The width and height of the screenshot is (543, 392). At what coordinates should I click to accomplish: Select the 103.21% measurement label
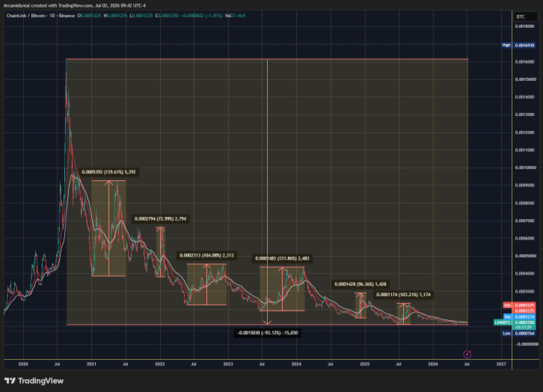(x=403, y=294)
